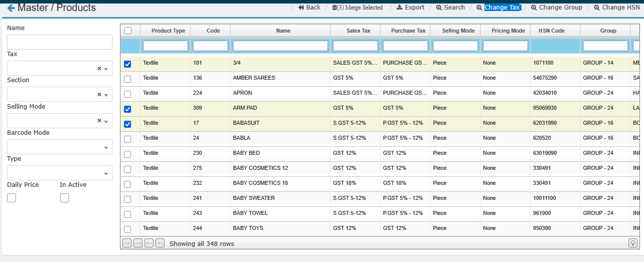Expand the Type dropdown
Viewport: 644px width, 262px height.
pyautogui.click(x=106, y=173)
